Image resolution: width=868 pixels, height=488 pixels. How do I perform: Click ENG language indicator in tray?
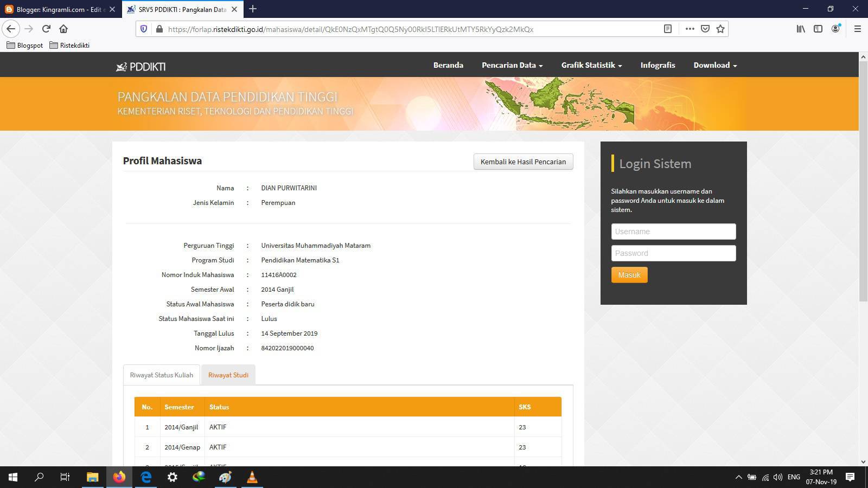point(794,477)
